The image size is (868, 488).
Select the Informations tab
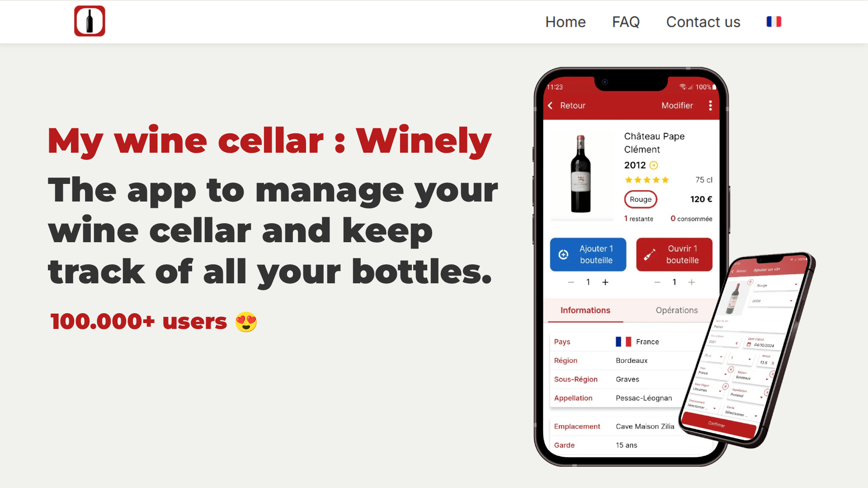pos(585,310)
